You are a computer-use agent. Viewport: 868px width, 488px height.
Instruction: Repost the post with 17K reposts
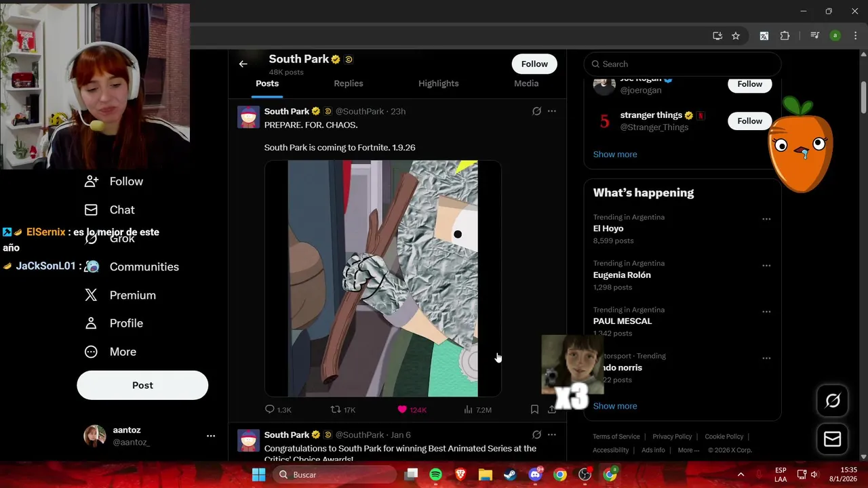pyautogui.click(x=342, y=409)
